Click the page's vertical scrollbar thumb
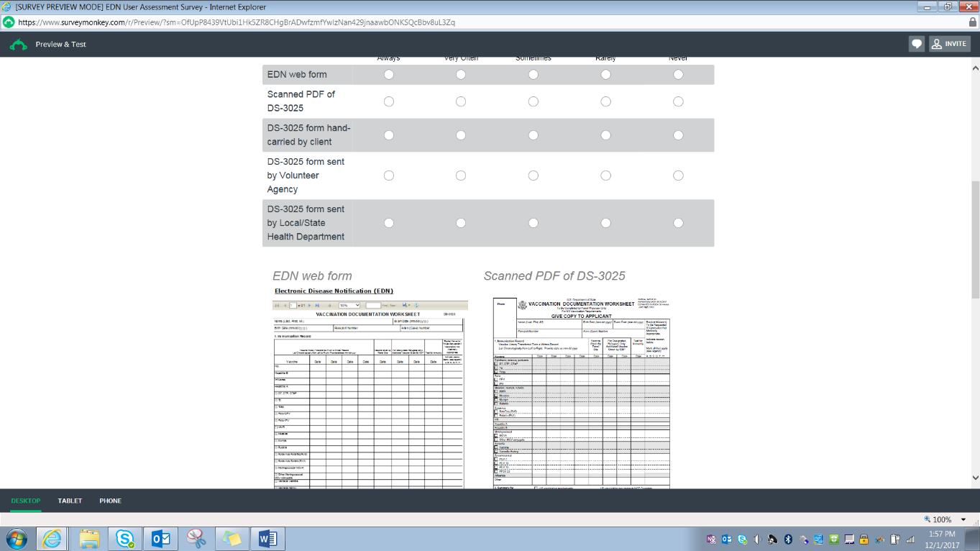Viewport: 980px width, 551px height. pos(975,239)
